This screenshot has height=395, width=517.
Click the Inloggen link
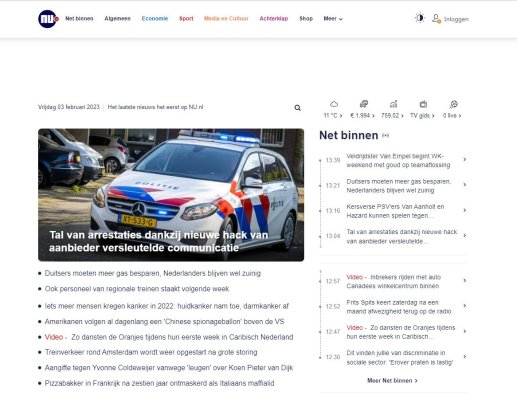click(456, 19)
